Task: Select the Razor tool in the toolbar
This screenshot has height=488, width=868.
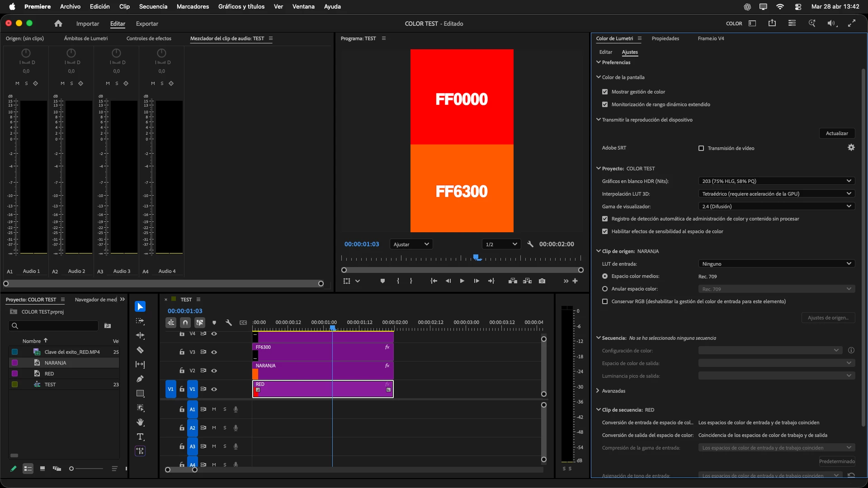Action: 140,350
